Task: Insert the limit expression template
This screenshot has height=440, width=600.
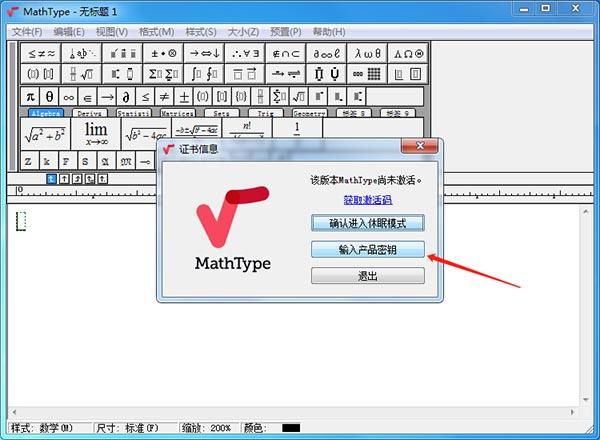Action: (x=96, y=134)
